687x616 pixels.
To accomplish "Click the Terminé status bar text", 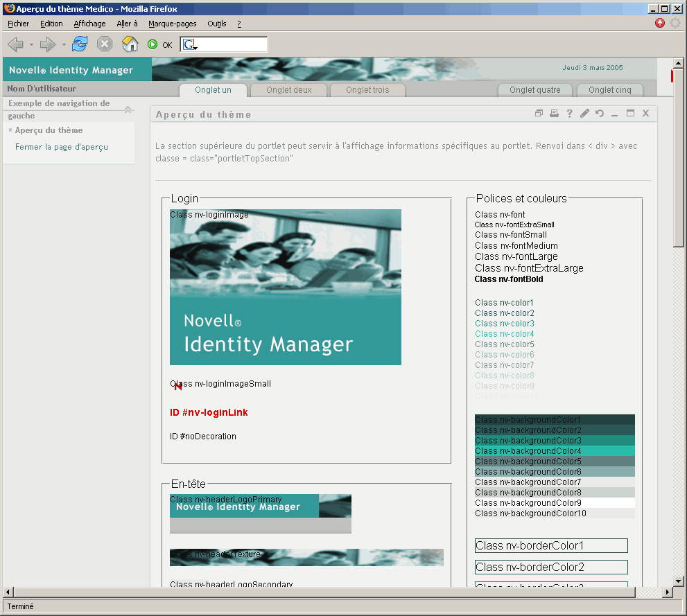I will pos(20,606).
